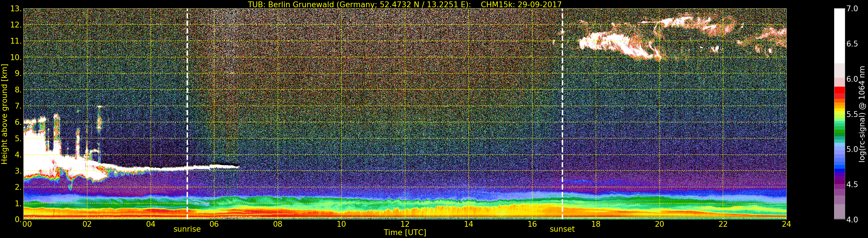Screen dimensions: 868x238
Task: Click the "1." height axis tick label
Action: tap(18, 203)
